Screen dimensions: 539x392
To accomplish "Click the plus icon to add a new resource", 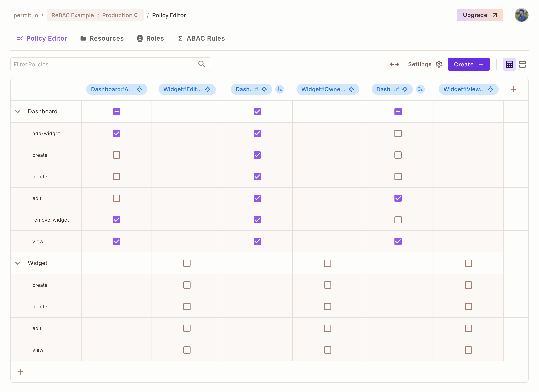I will point(20,372).
